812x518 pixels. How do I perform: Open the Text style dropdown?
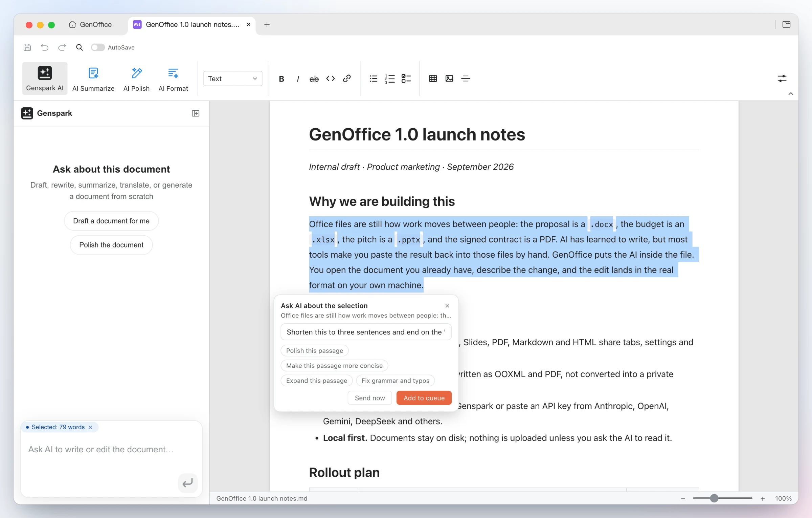coord(233,79)
